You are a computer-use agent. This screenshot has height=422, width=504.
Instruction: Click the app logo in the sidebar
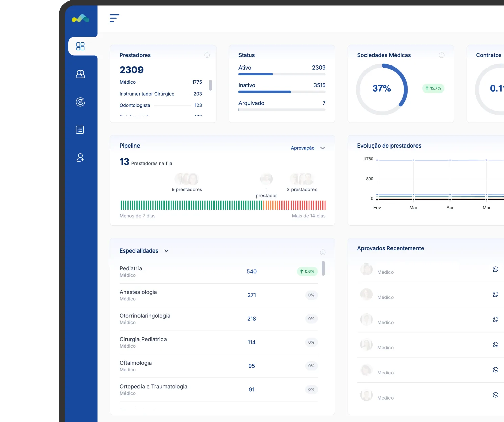[x=80, y=19]
